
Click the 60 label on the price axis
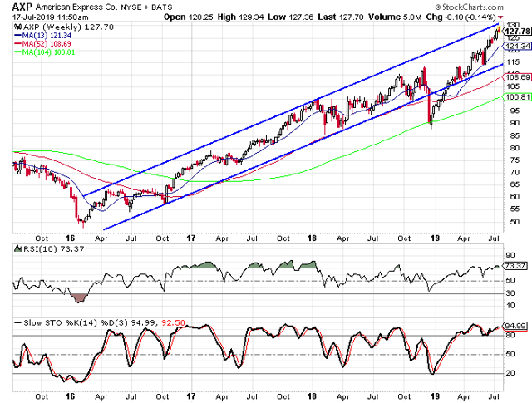[515, 197]
